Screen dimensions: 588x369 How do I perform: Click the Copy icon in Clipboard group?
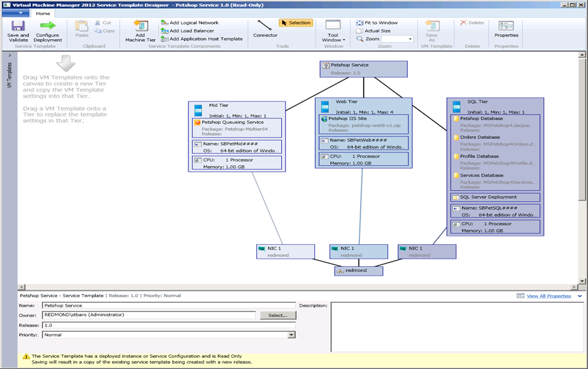coord(98,31)
